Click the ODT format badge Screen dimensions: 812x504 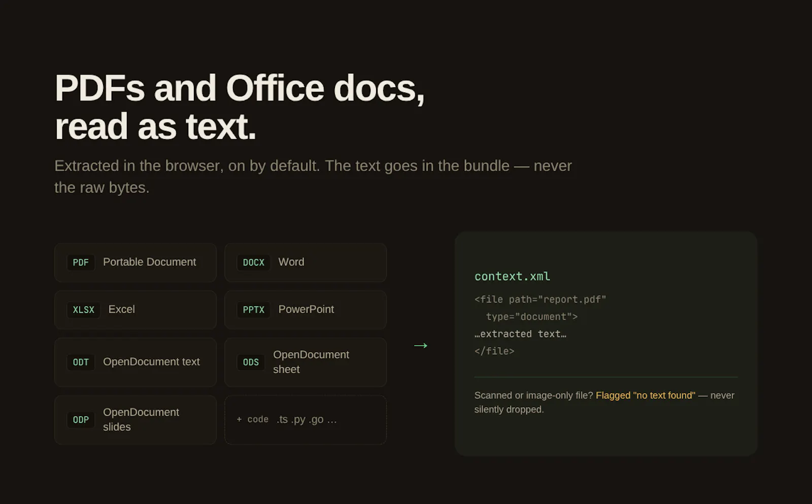81,362
